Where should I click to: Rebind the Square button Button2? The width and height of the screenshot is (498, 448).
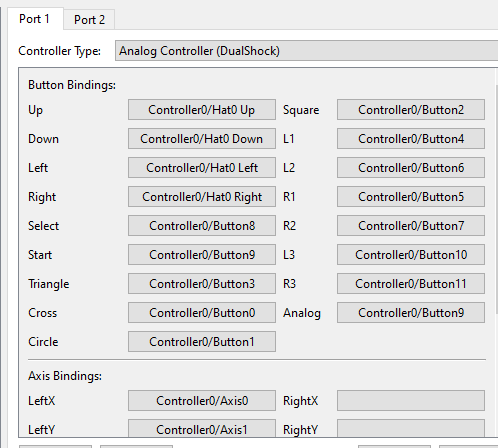[x=411, y=110]
